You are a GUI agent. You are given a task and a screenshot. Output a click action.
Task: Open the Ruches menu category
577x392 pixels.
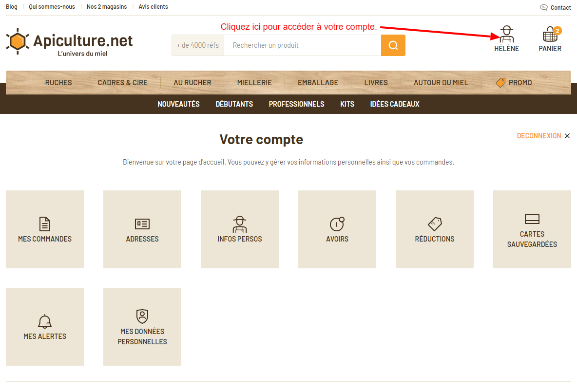58,83
